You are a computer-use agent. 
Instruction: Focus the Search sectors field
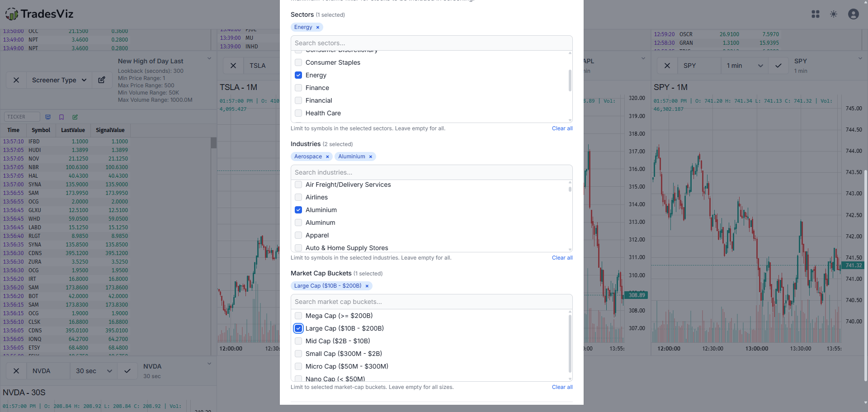click(x=432, y=43)
